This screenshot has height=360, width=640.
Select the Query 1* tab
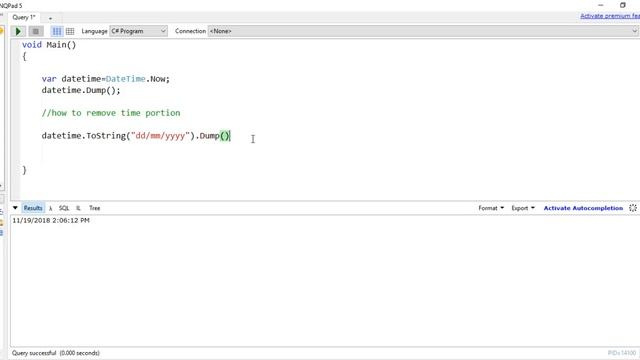coord(24,18)
